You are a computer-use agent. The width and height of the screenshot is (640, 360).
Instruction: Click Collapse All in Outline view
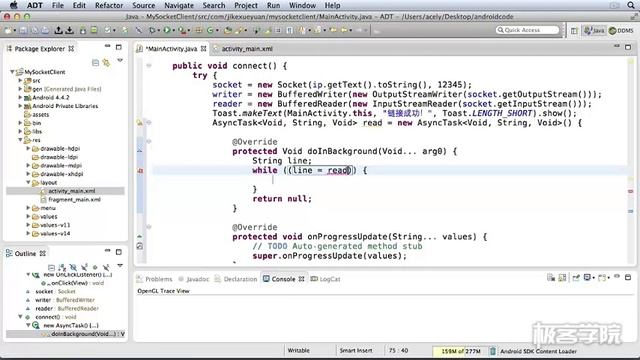51,267
